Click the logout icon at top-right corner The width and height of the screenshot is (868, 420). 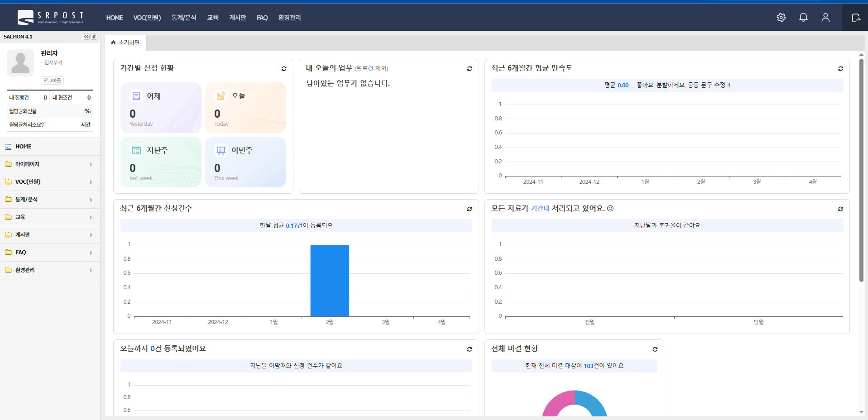(856, 18)
